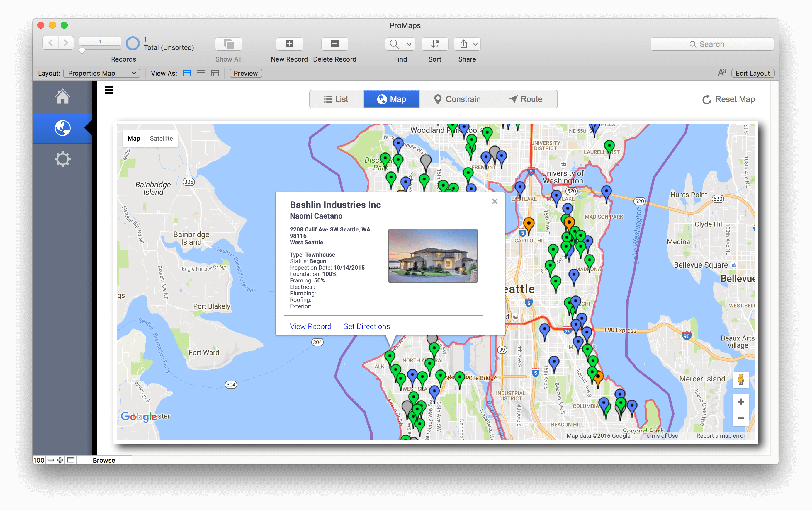Select the Map view type
The width and height of the screenshot is (812, 511).
click(x=134, y=139)
